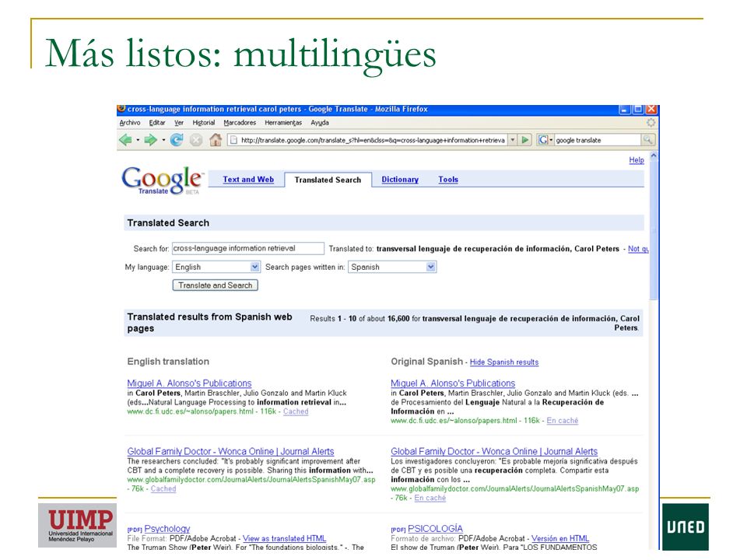Click the Firefox icon in title bar
747x560 pixels.
pos(121,109)
